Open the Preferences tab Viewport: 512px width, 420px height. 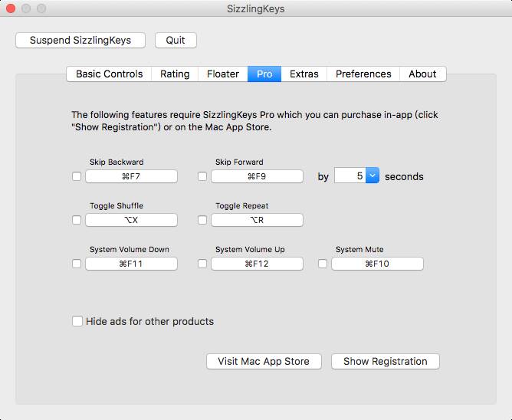[x=363, y=74]
